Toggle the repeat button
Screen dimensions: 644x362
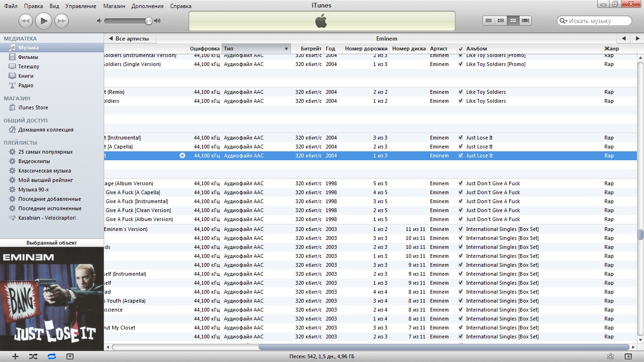click(x=52, y=356)
